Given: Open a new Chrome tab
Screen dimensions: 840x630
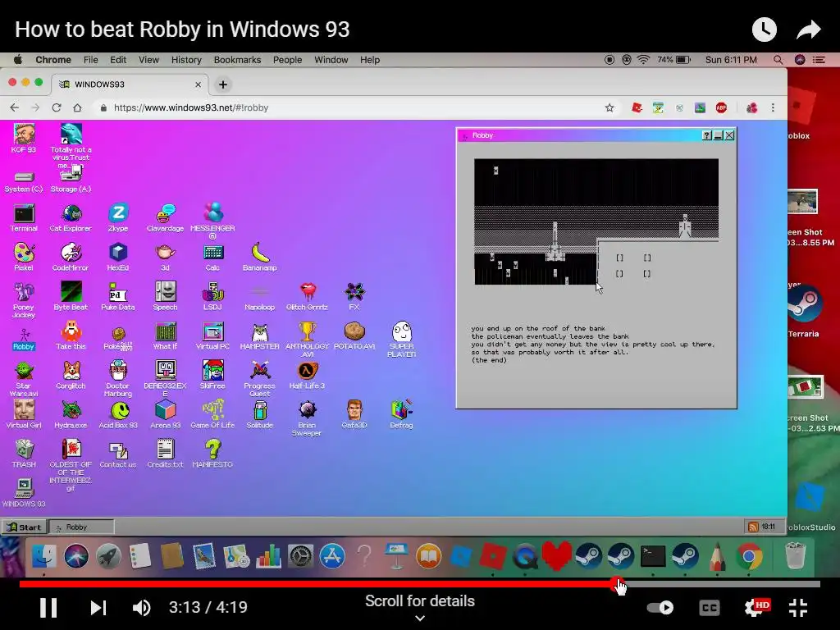Looking at the screenshot, I should tap(223, 84).
